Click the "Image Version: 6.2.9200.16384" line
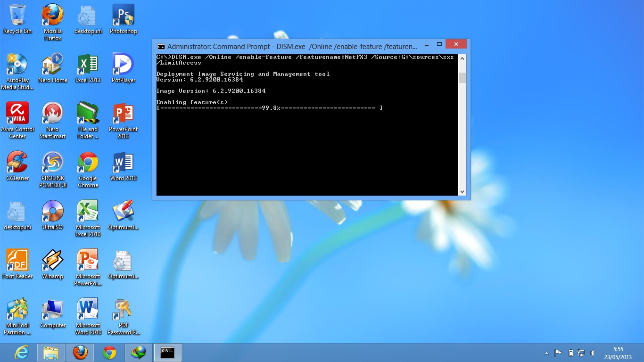 [211, 91]
